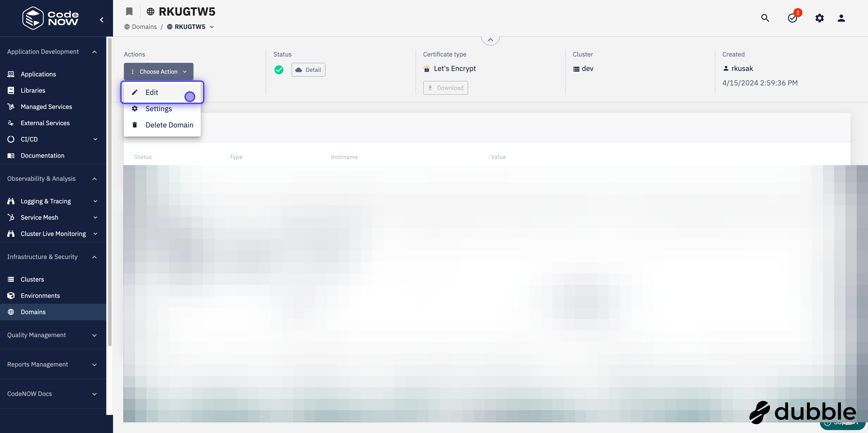Viewport: 868px width, 433px height.
Task: Select the Applications sidebar icon
Action: click(11, 74)
